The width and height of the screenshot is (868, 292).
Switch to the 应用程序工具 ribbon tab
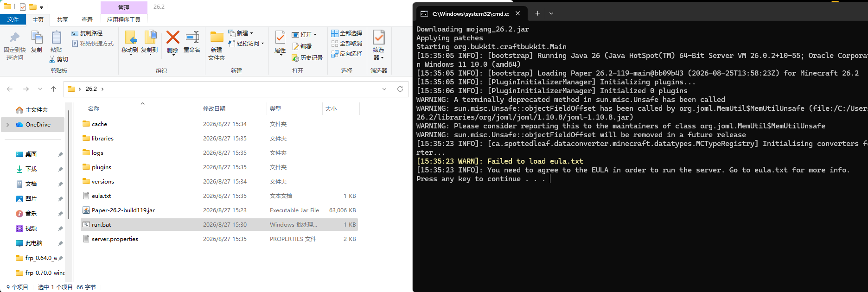tap(124, 19)
